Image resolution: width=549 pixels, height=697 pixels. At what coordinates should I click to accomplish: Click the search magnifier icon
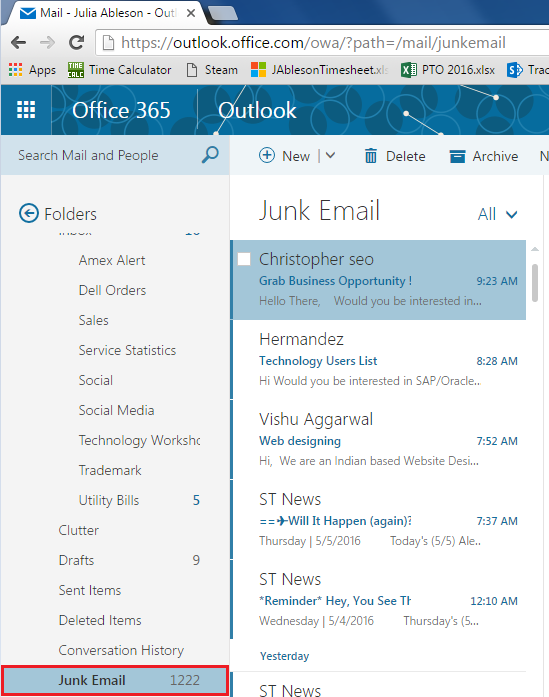[210, 155]
